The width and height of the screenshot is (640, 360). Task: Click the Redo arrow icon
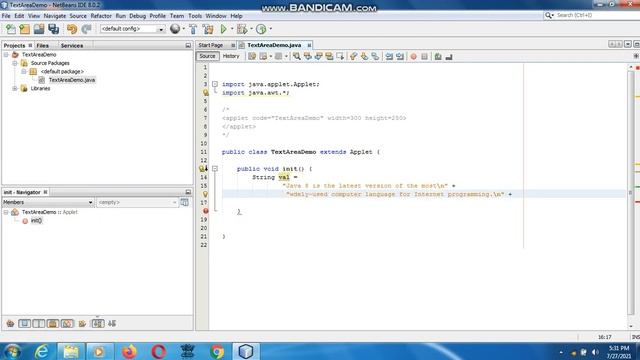(86, 29)
